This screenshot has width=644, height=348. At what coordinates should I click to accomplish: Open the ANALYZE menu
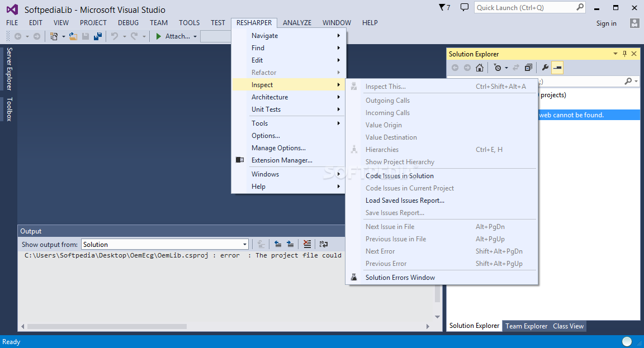(x=297, y=23)
